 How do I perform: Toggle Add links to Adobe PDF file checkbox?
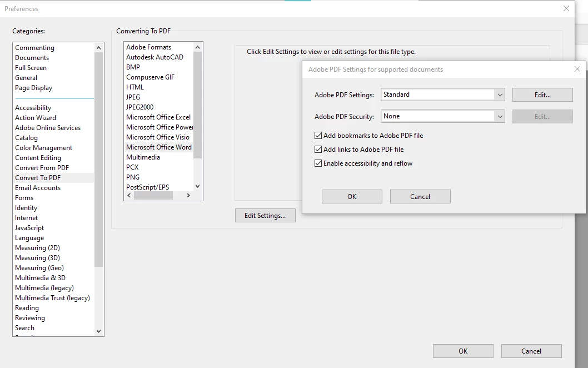(318, 150)
